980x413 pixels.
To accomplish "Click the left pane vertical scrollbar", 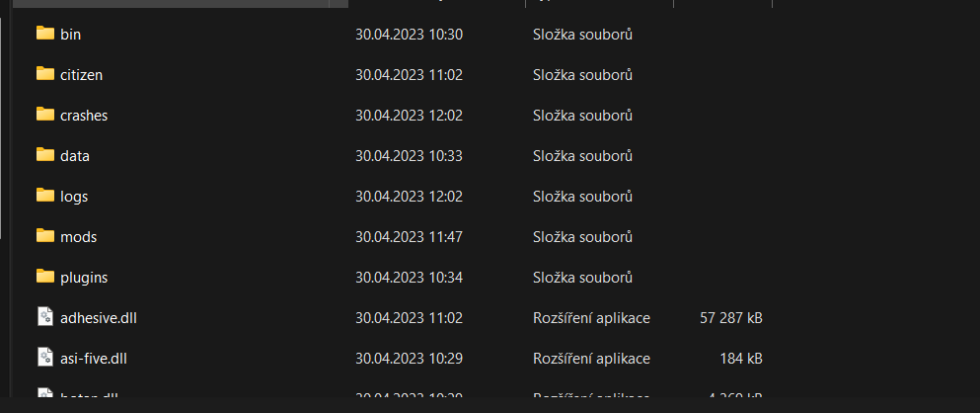I will point(1,128).
